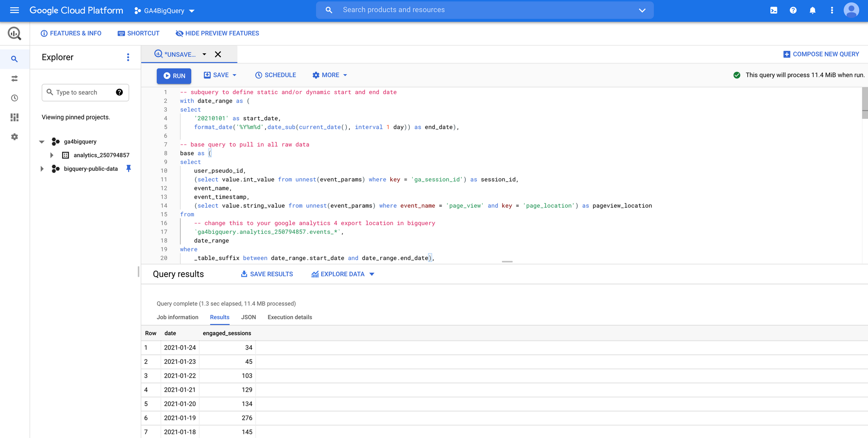The height and width of the screenshot is (438, 868).
Task: Select the analytics_250794857 dataset
Action: pos(101,155)
